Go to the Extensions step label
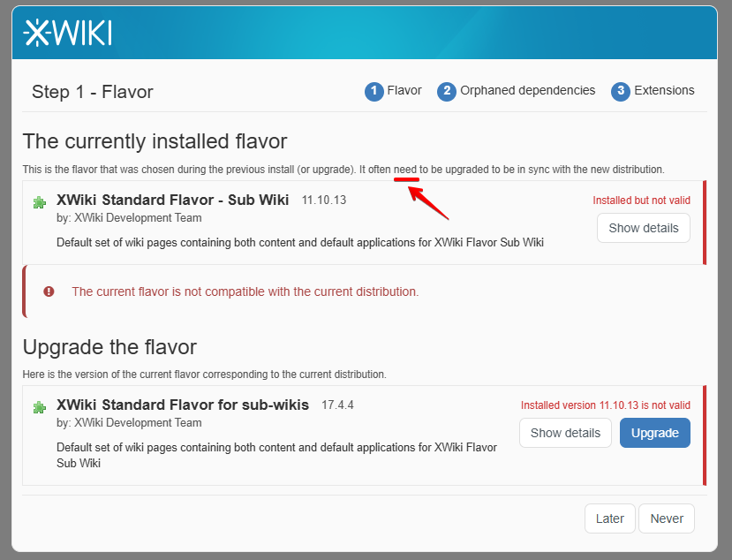 (x=664, y=90)
